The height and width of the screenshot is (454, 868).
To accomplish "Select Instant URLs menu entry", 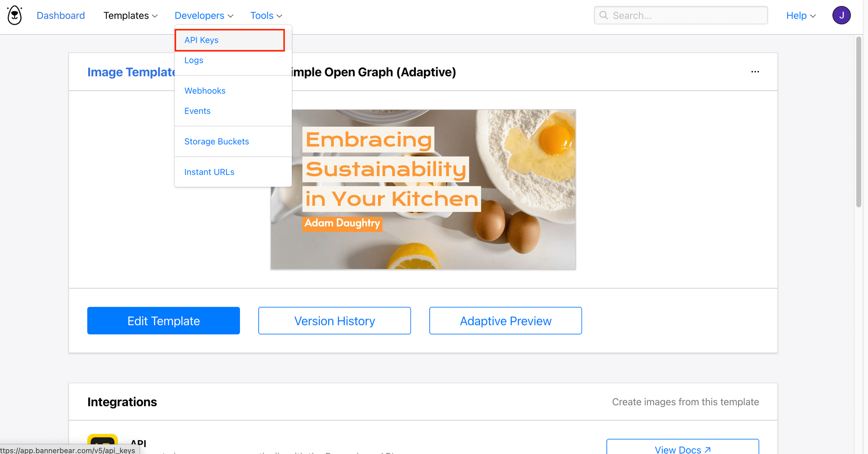I will [209, 172].
